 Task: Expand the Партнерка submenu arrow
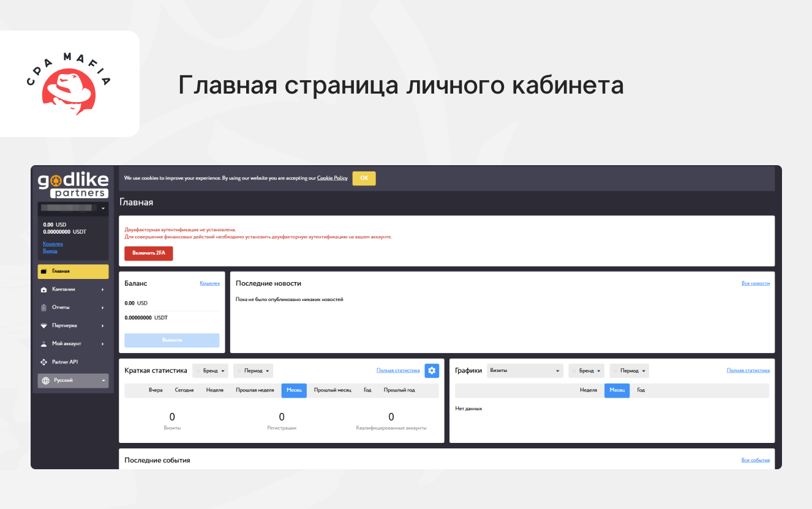[102, 325]
